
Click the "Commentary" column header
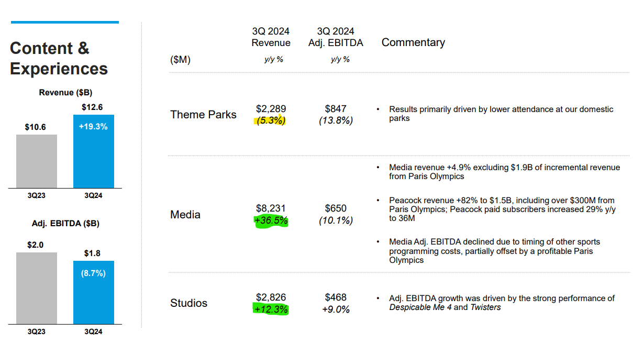tap(413, 42)
